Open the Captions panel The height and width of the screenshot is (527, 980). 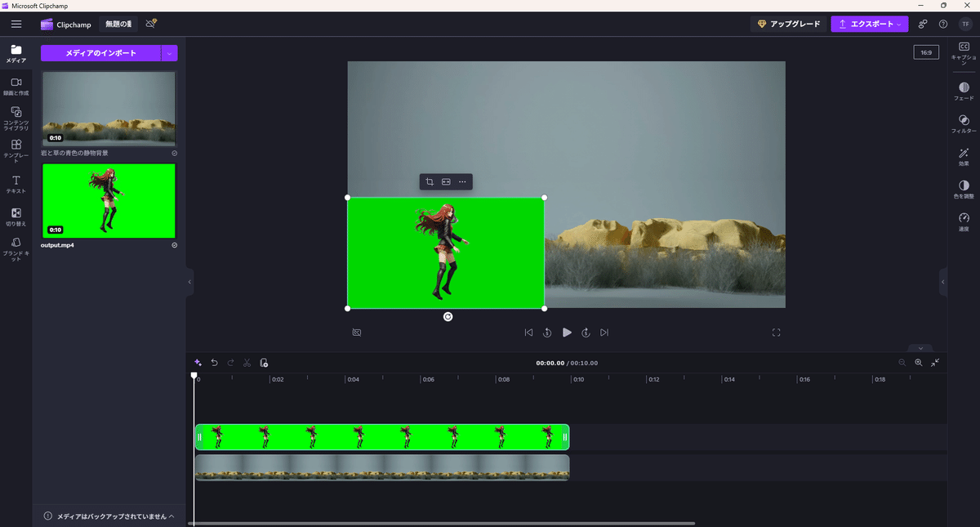point(964,54)
